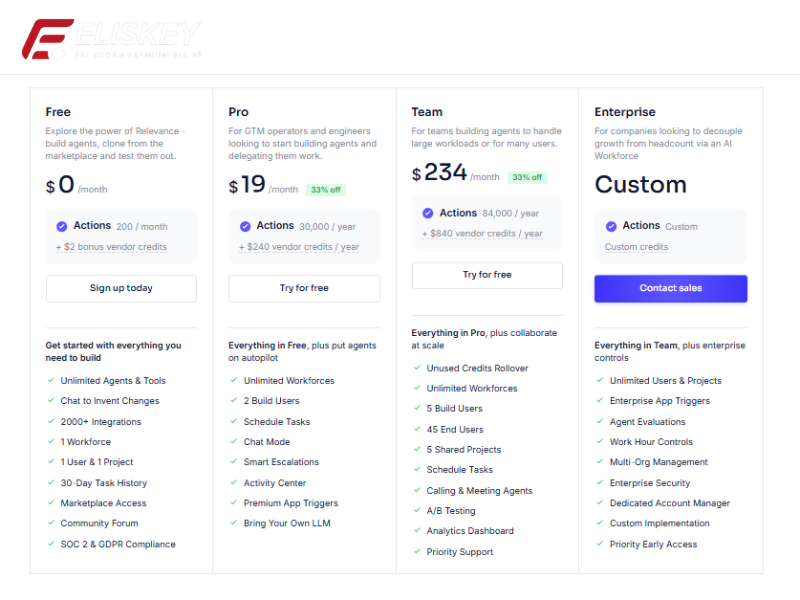
Task: Click the Actions checkmark icon in Free plan
Action: click(62, 226)
